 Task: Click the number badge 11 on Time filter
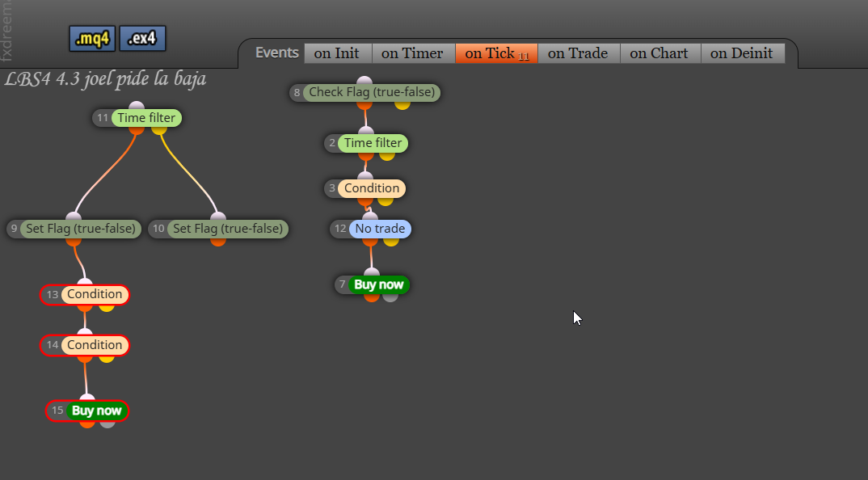pos(103,118)
